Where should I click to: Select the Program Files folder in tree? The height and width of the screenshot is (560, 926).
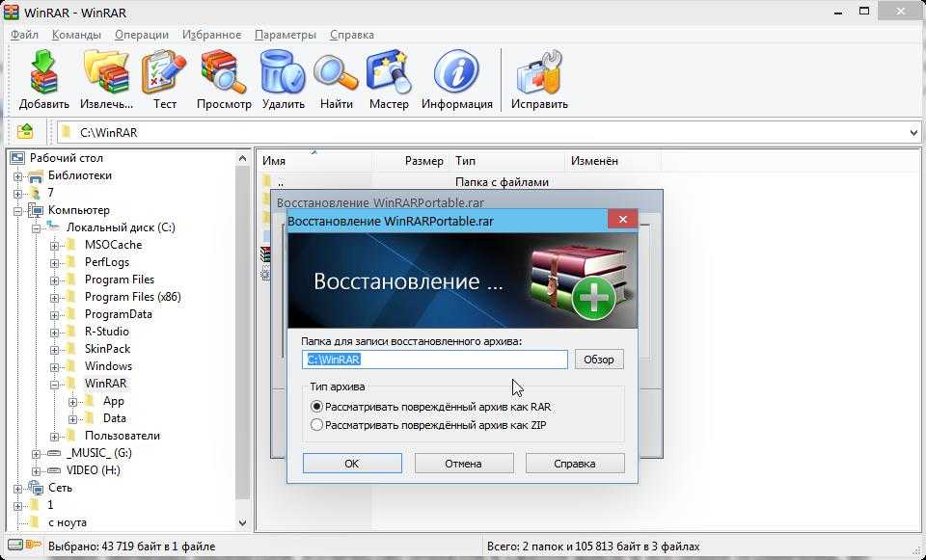click(120, 280)
